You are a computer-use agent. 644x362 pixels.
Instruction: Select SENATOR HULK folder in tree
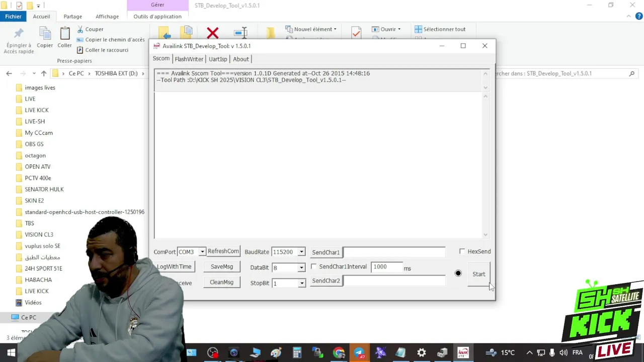[x=44, y=190]
